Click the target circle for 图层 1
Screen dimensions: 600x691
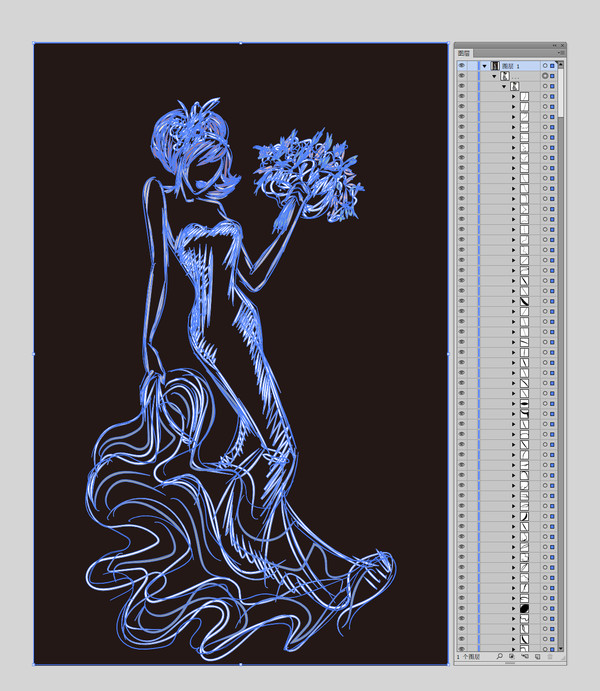(x=545, y=66)
